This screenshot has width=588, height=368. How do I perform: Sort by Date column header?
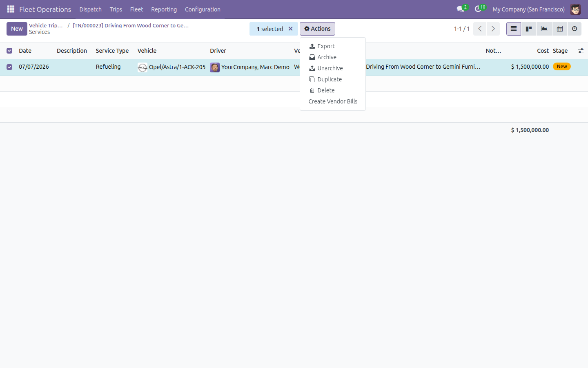coord(25,51)
